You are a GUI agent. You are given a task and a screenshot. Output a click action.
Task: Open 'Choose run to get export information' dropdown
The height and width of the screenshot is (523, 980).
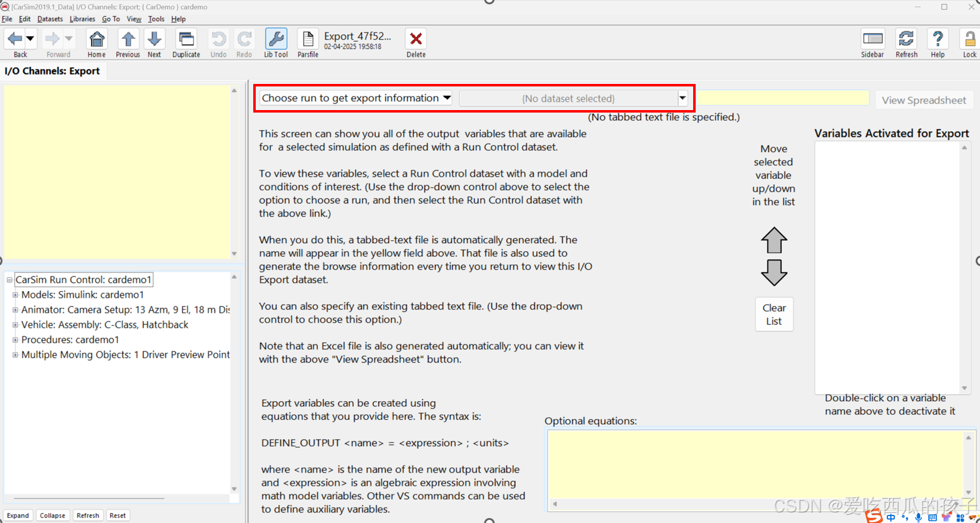(x=356, y=98)
